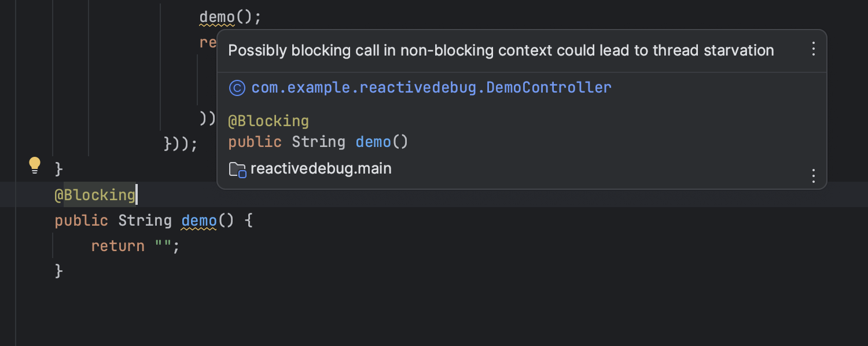Click the class icon next to DemoController

(237, 88)
